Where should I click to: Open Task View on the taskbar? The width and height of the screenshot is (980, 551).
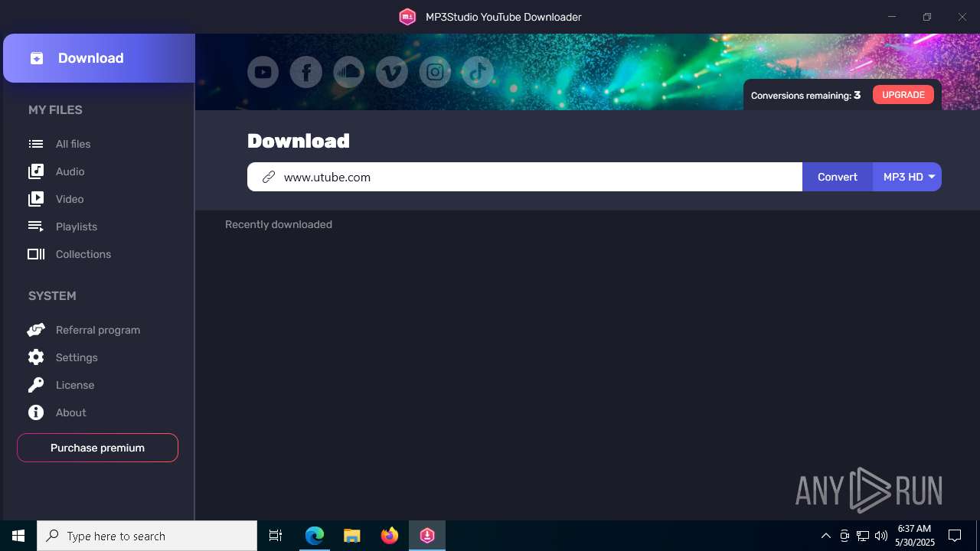point(276,536)
